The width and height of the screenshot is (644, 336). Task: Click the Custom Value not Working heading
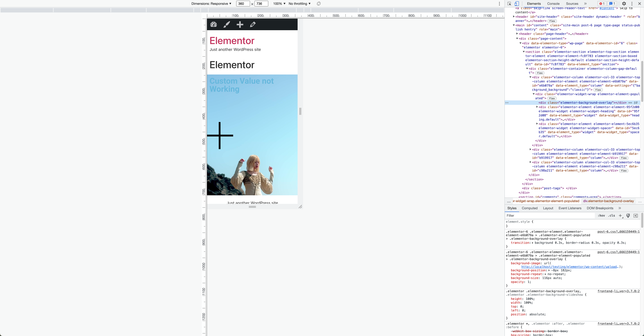(242, 85)
